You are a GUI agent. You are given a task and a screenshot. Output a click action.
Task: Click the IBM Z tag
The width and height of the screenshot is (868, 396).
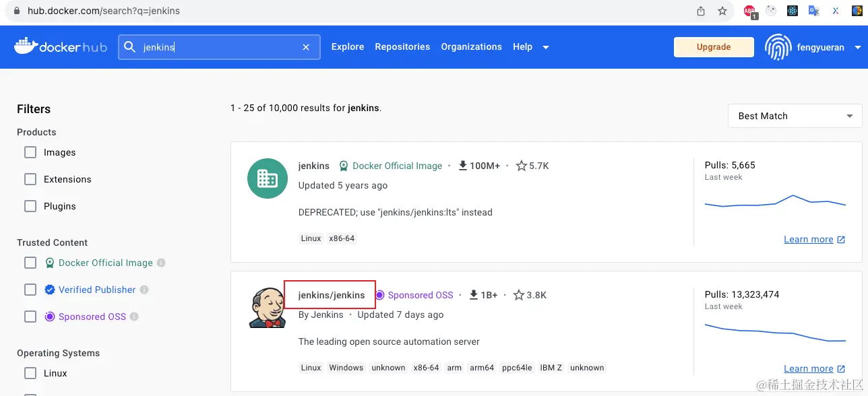pyautogui.click(x=551, y=368)
